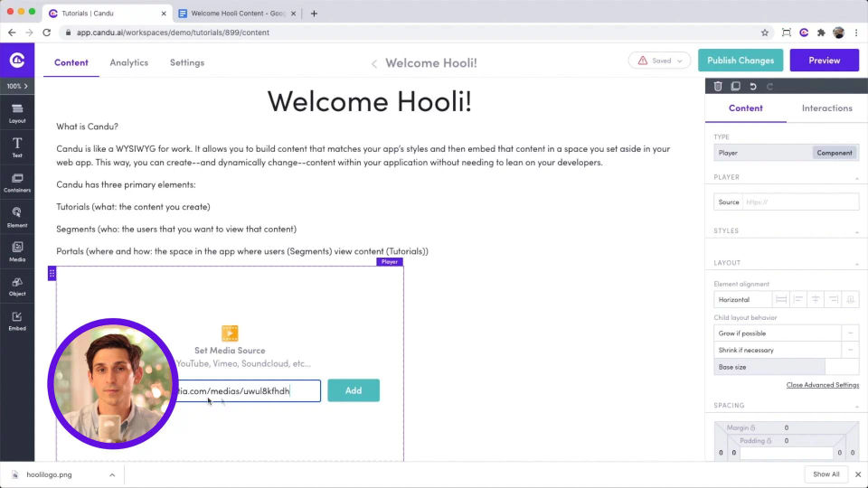Duplicate the selected element
Image resolution: width=868 pixels, height=488 pixels.
[736, 87]
